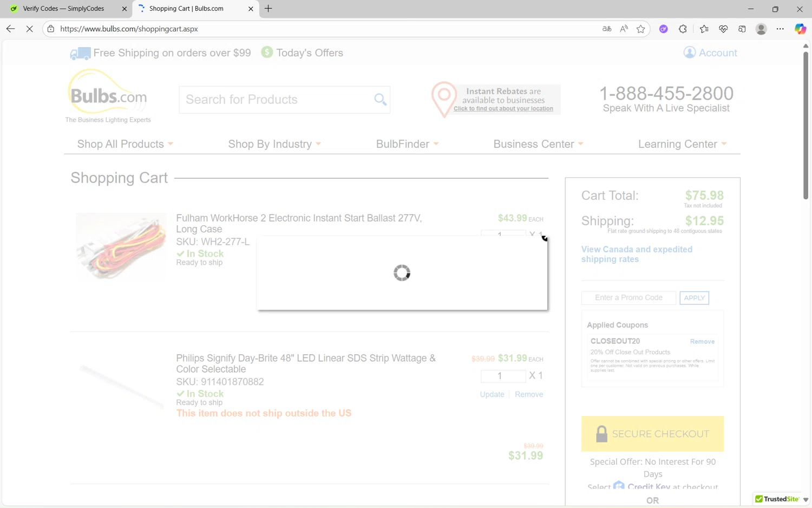The width and height of the screenshot is (812, 508).
Task: Open the Account link
Action: (718, 53)
